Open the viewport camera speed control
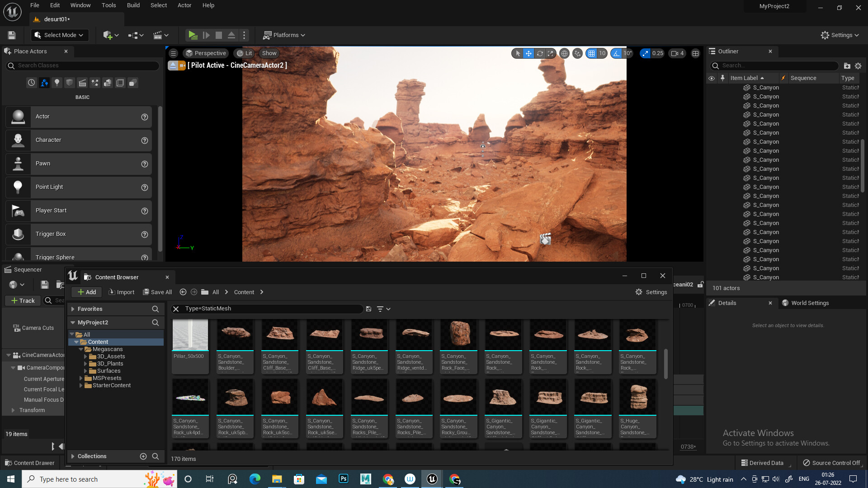The width and height of the screenshot is (868, 488). (677, 53)
